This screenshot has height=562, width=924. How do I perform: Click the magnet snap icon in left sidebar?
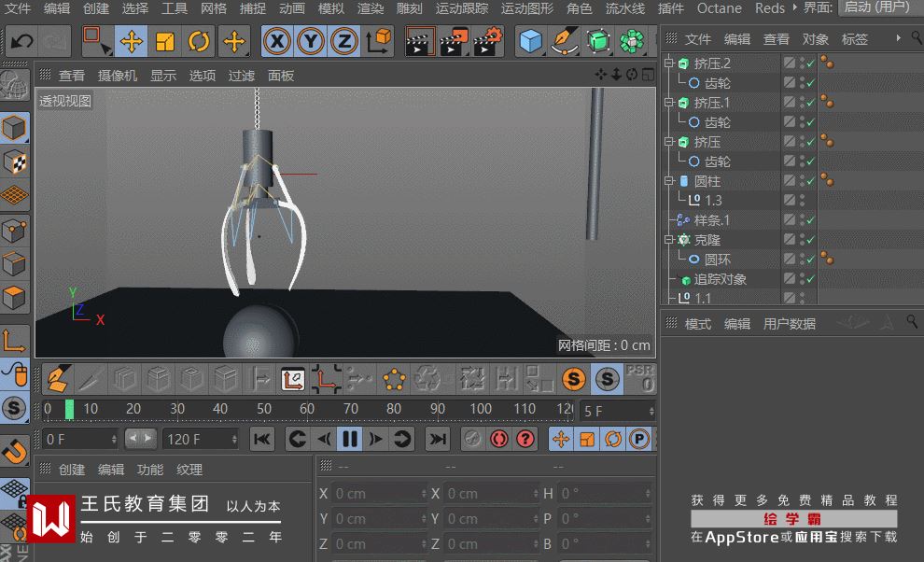13,452
